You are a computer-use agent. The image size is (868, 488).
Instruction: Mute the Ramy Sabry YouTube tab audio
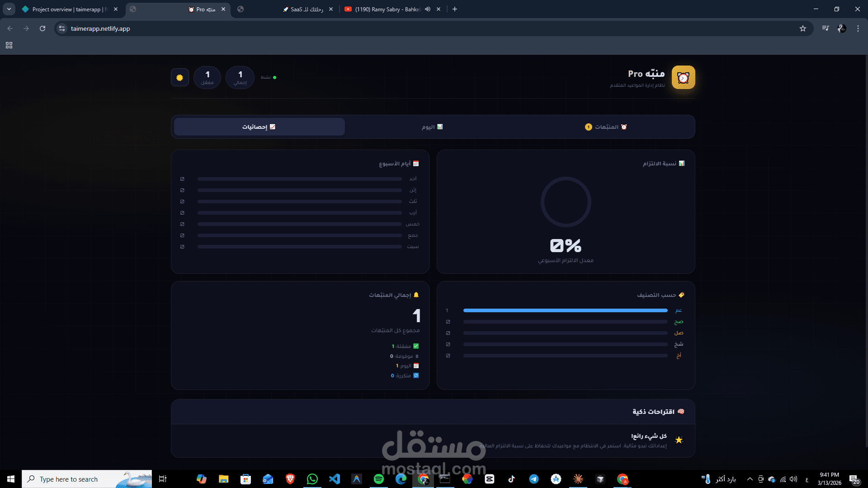428,9
